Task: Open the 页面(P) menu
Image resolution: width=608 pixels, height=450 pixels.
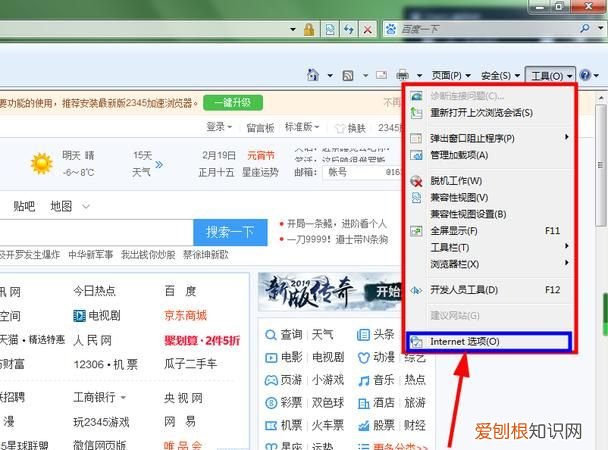Action: click(451, 75)
